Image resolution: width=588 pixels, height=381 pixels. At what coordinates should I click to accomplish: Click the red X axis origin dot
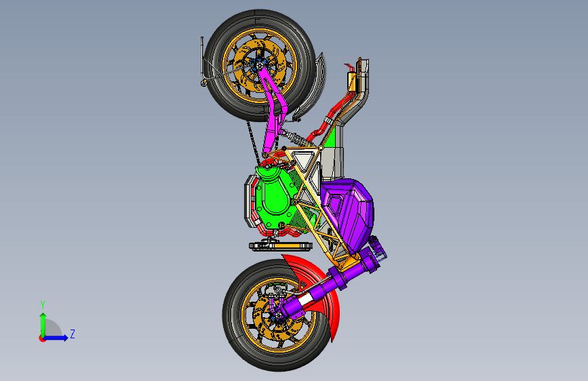[x=42, y=338]
